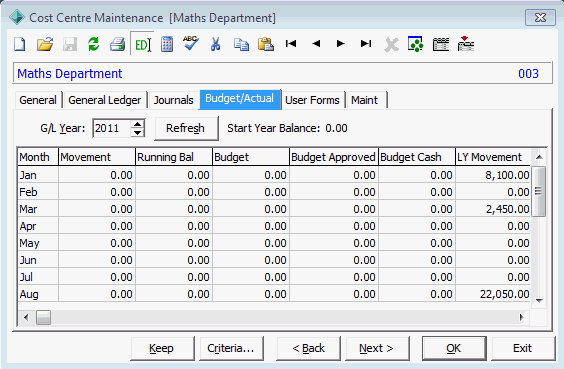Open the Criteria... dialog
Screen dimensions: 564x369
click(x=231, y=348)
